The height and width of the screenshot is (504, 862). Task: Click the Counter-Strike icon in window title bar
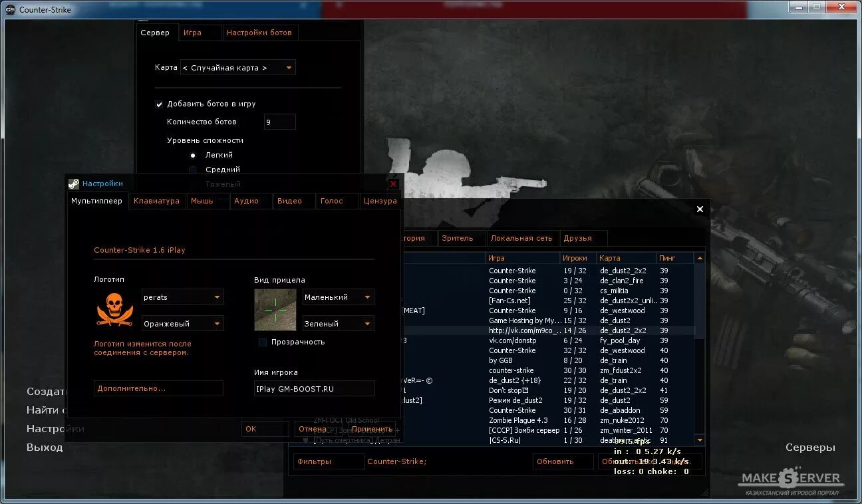11,9
